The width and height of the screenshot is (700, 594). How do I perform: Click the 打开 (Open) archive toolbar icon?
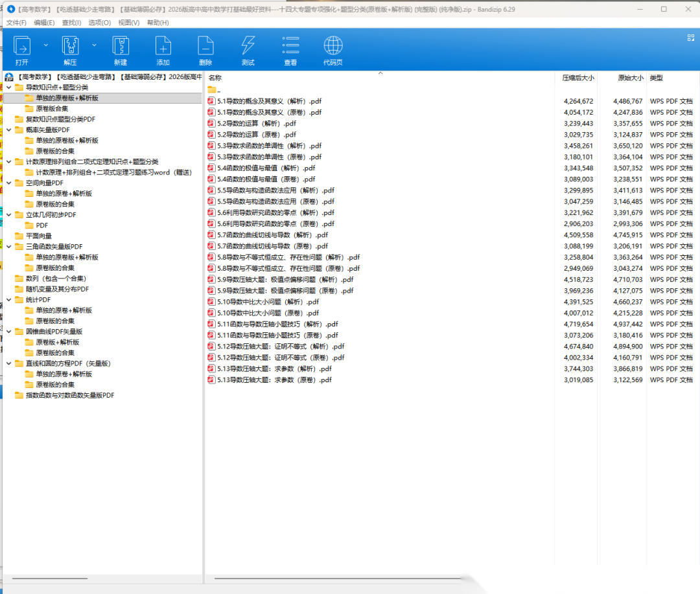tap(22, 47)
